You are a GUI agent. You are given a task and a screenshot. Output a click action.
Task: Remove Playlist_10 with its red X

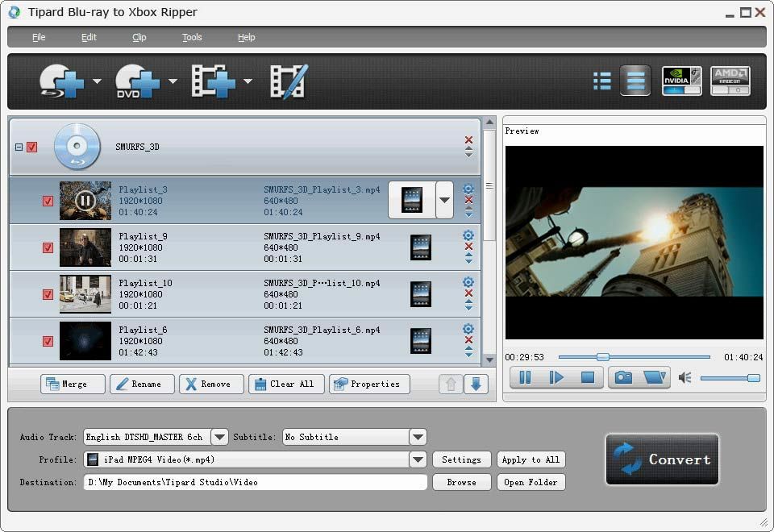pos(468,293)
